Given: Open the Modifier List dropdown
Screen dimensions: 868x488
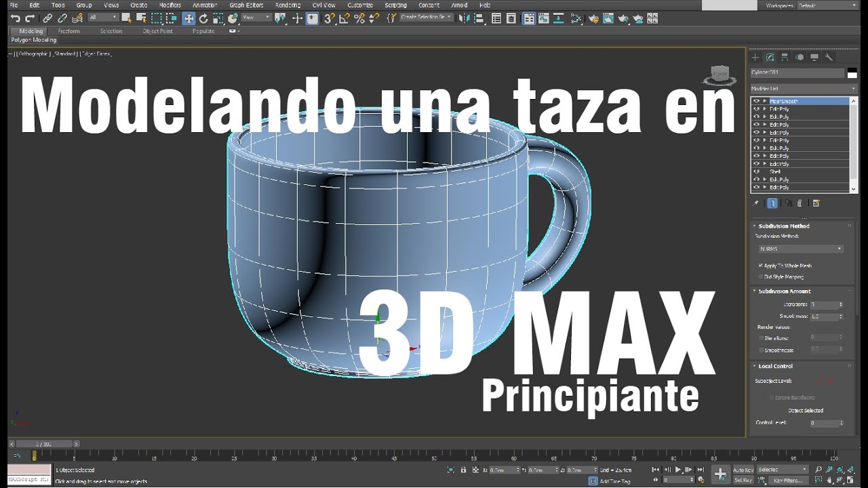Looking at the screenshot, I should point(804,89).
